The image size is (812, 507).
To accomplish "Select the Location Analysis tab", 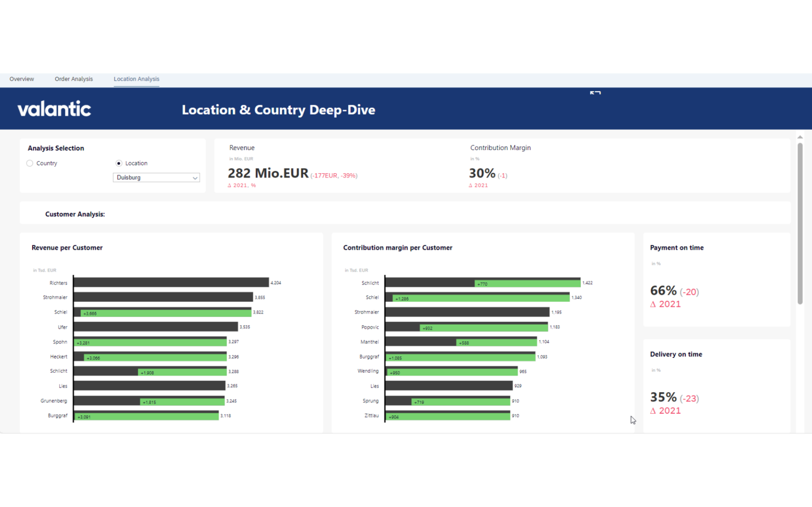I will (136, 79).
